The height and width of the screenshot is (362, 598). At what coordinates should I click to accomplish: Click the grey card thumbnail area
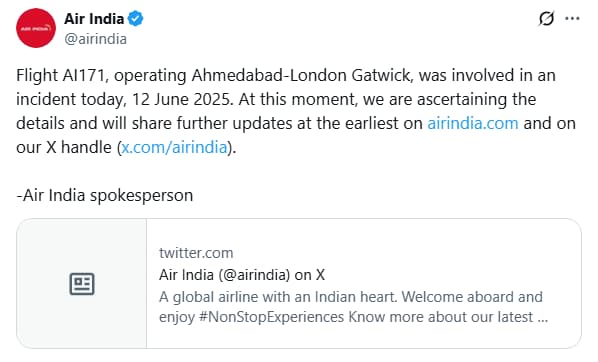tap(82, 283)
